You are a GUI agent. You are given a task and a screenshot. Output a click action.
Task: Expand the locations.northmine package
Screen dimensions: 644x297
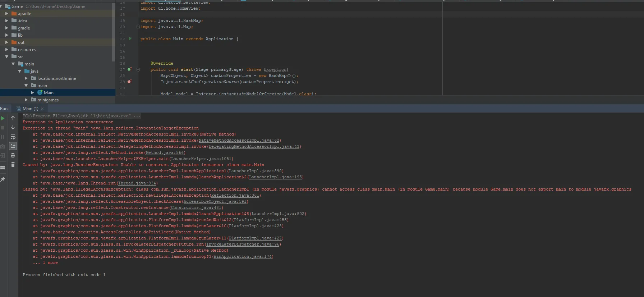click(26, 78)
